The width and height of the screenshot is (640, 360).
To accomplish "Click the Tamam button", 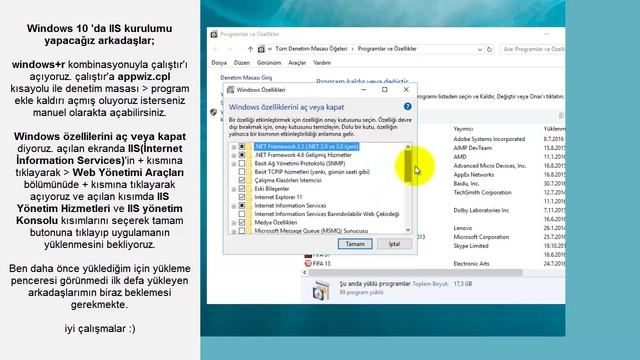I will click(x=355, y=244).
